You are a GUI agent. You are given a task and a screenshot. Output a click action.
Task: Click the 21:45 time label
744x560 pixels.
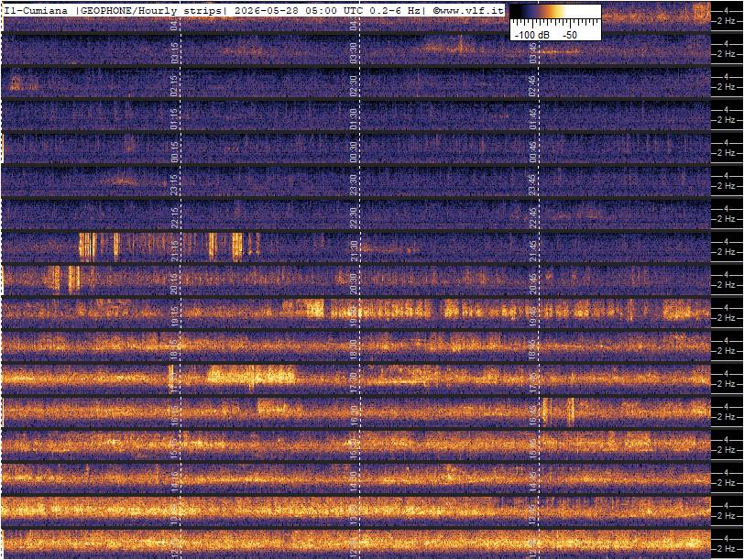[x=532, y=251]
